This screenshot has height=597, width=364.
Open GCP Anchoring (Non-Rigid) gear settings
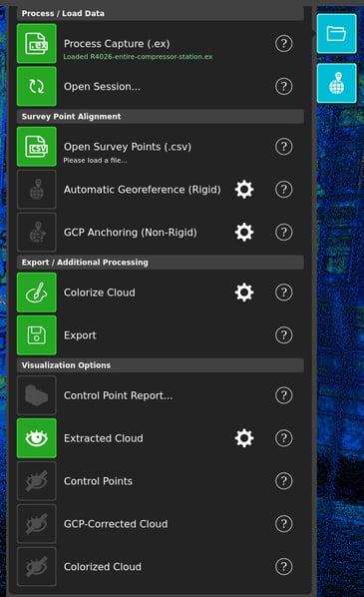tap(244, 233)
